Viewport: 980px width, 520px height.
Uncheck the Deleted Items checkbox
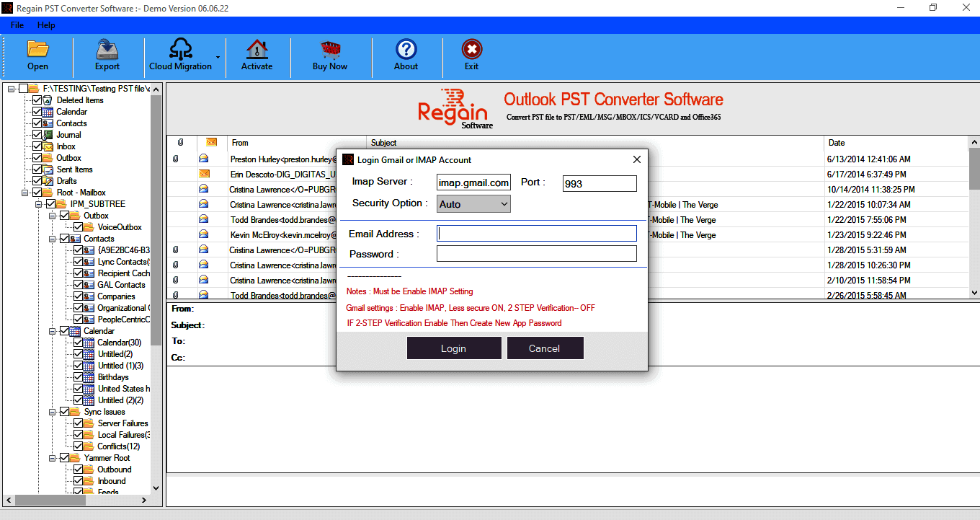[37, 100]
